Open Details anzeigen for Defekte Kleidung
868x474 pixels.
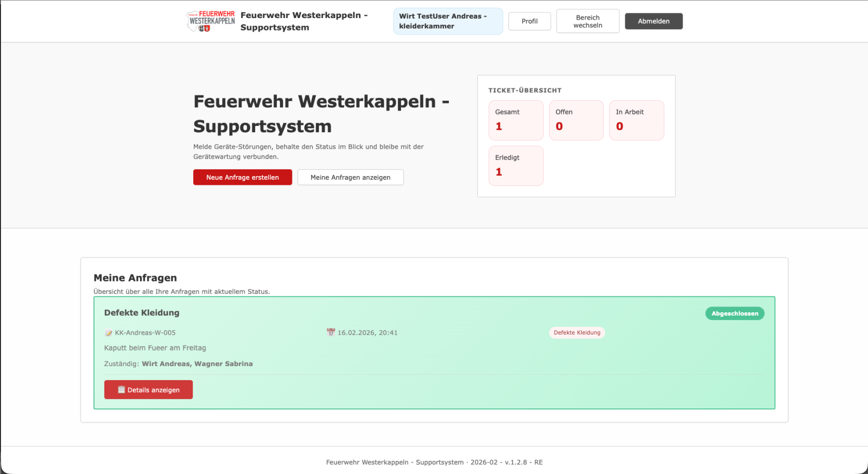[x=148, y=389]
